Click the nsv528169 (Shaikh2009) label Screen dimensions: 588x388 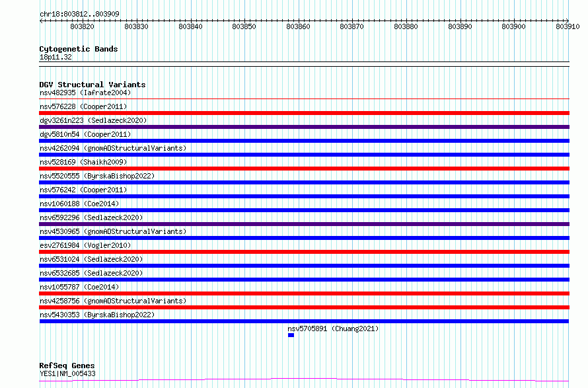(x=83, y=162)
